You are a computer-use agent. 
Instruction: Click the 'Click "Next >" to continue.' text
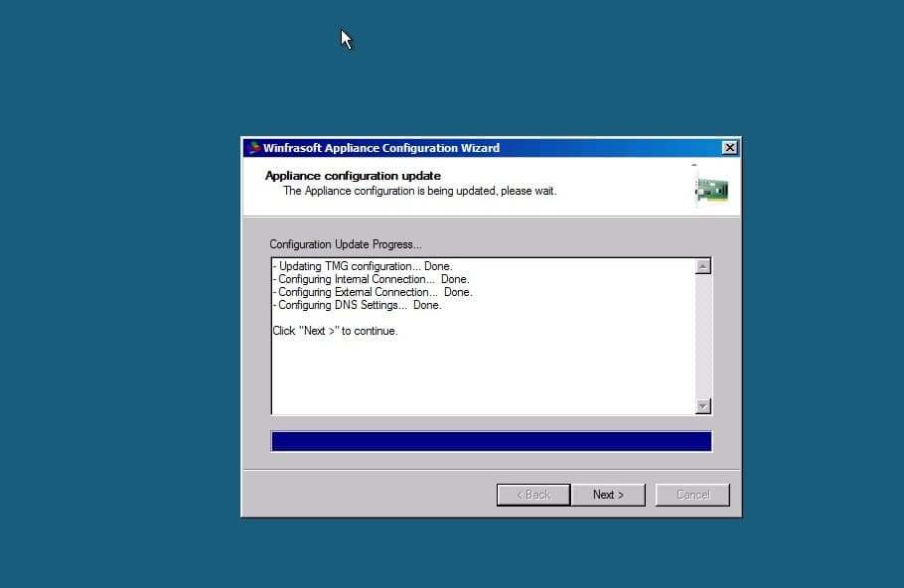click(335, 331)
